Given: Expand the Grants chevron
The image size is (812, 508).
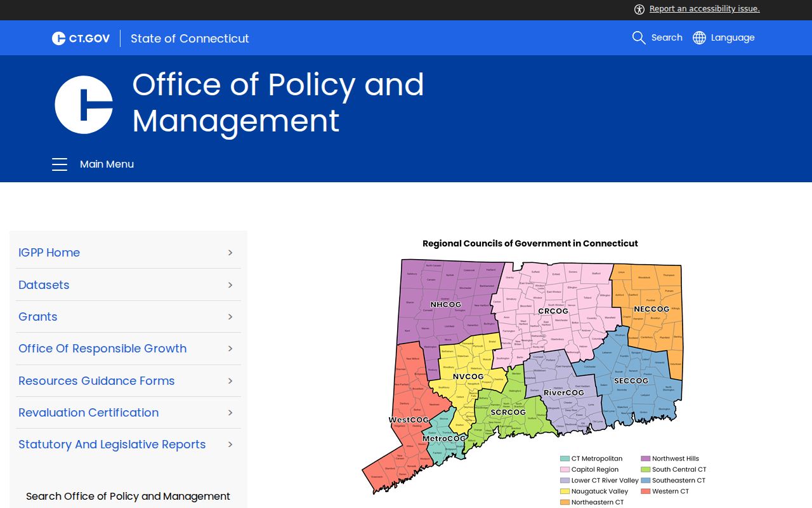Looking at the screenshot, I should click(x=230, y=317).
